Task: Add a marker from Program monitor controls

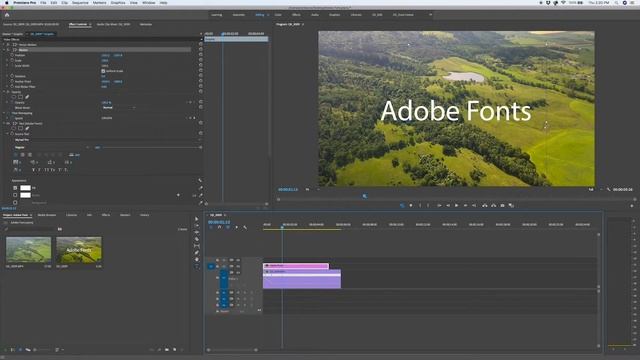Action: coord(411,206)
